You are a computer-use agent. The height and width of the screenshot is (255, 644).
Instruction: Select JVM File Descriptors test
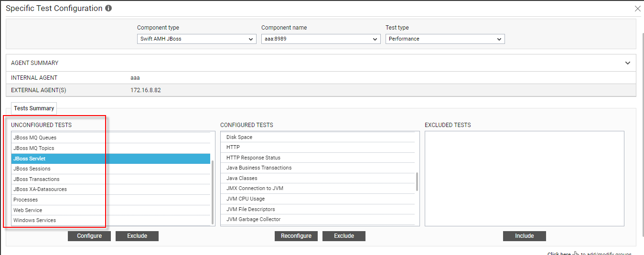coord(318,209)
